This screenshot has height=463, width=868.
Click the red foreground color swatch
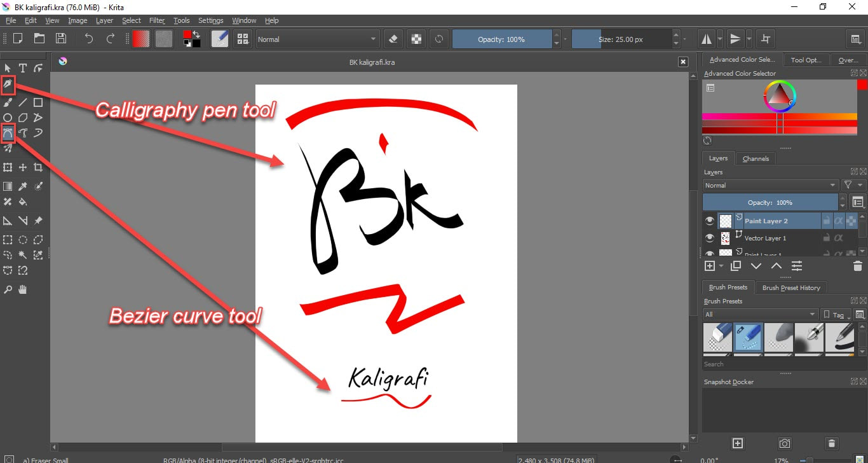(x=188, y=35)
